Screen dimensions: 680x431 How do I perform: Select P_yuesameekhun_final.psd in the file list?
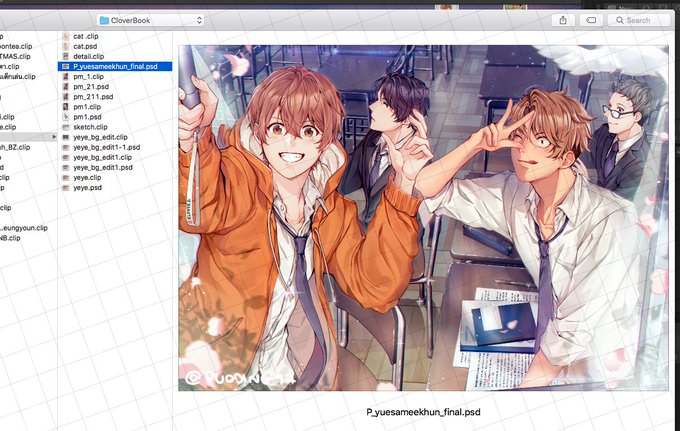tap(115, 66)
